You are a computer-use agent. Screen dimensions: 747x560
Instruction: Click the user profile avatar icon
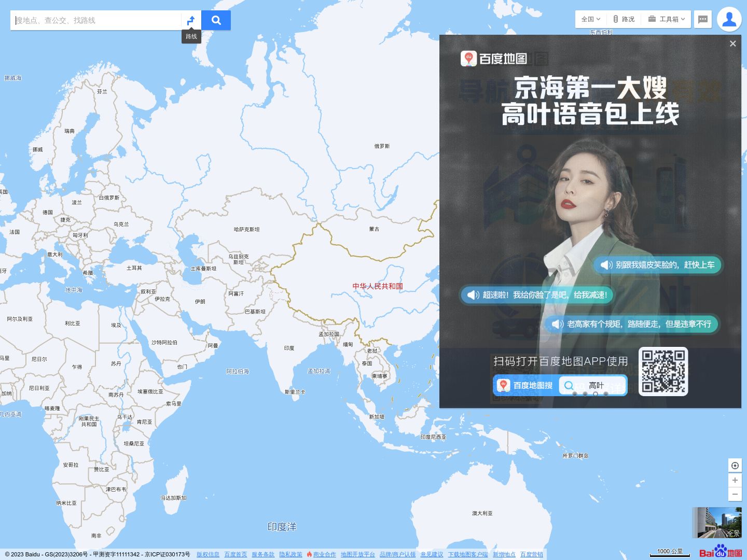click(x=729, y=19)
